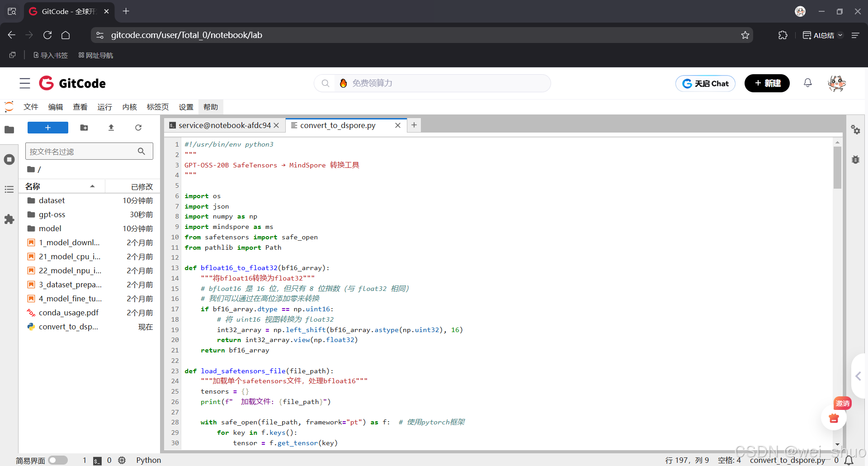This screenshot has width=868, height=466.
Task: Click the GitCode logo
Action: 72,83
